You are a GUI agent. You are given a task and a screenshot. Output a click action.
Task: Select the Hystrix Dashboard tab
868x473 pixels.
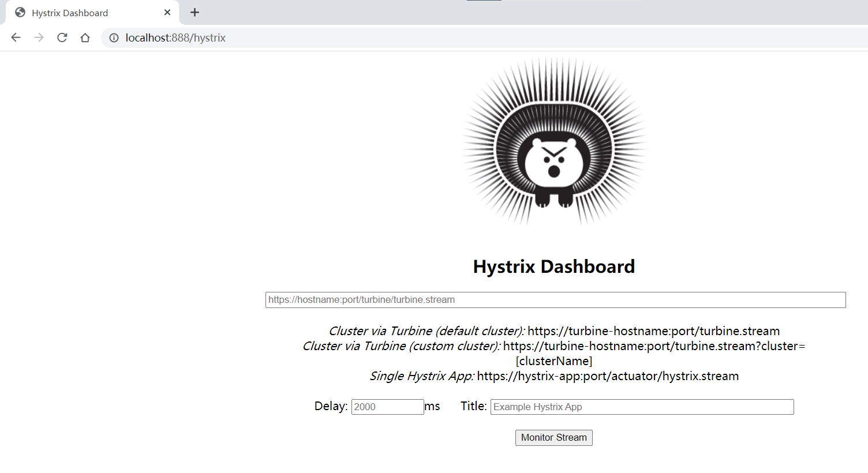point(92,13)
